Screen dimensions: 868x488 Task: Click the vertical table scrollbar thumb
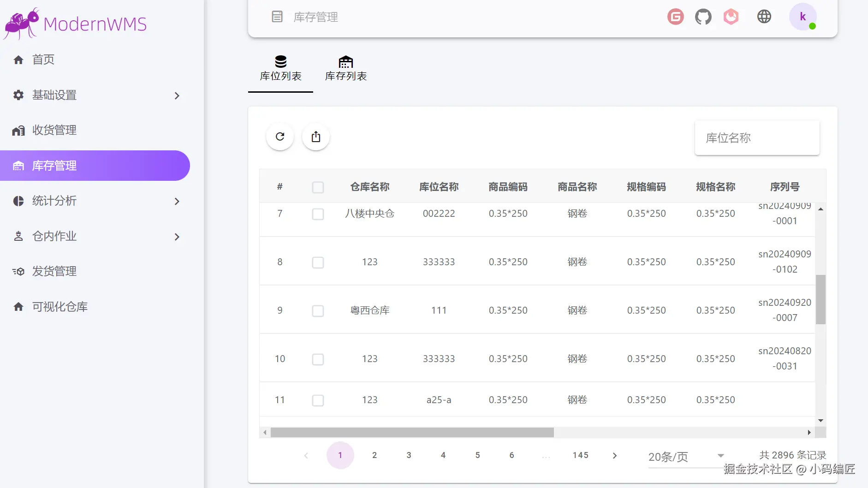coord(820,300)
